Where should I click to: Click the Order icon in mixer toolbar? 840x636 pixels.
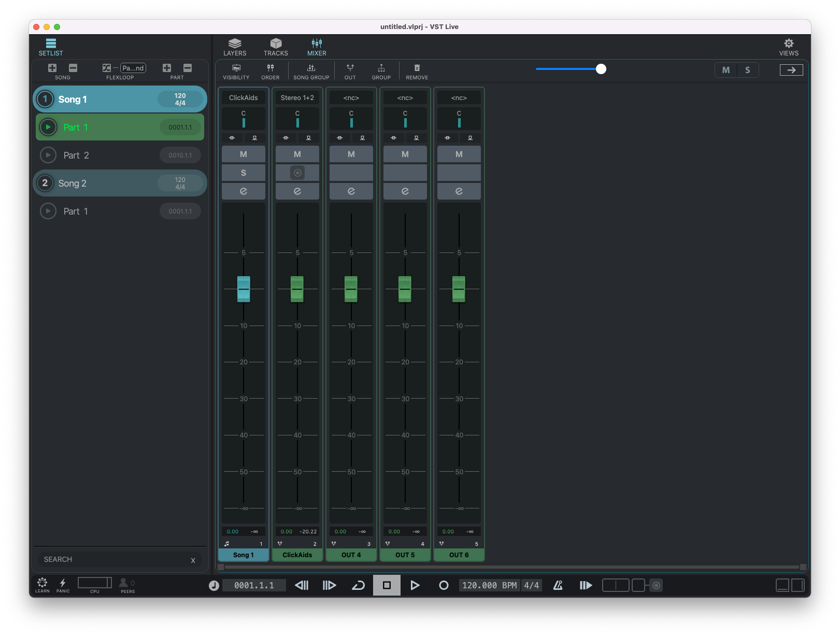(x=270, y=68)
